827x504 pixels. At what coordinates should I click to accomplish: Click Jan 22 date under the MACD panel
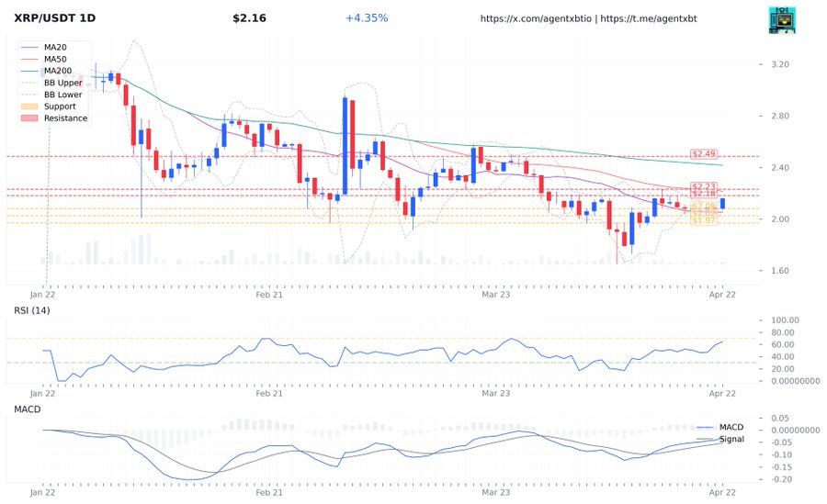(42, 492)
